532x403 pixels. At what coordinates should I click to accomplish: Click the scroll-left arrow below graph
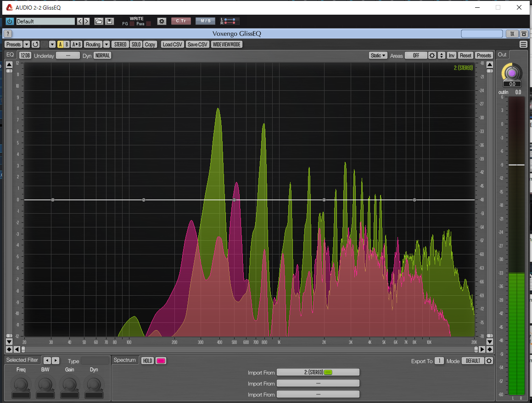(x=17, y=349)
